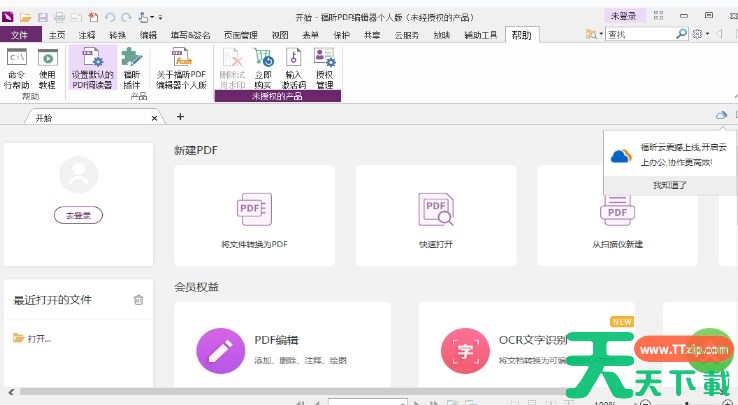Viewport: 738px width, 405px height.
Task: Dismiss cloud popup with 我知道了
Action: pos(669,185)
